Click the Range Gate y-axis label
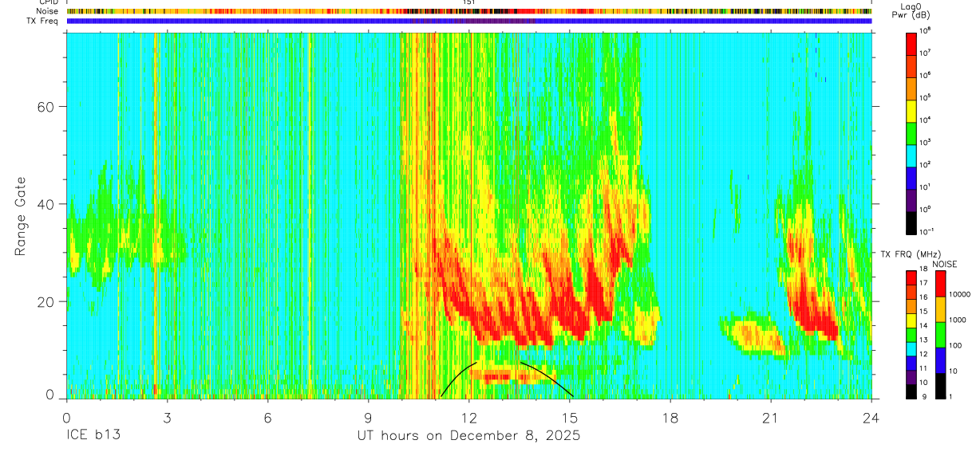The width and height of the screenshot is (980, 452). pos(21,216)
